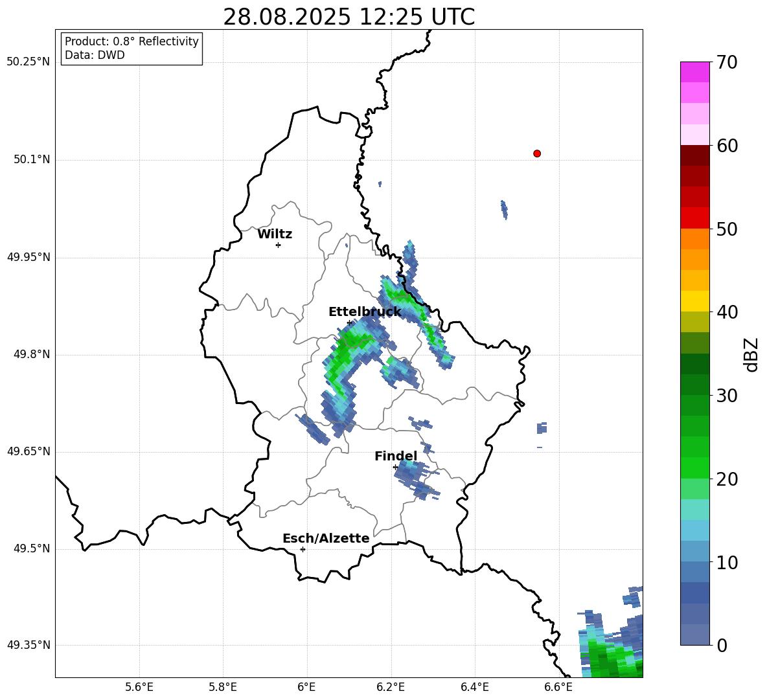Click the 60 tick on the colorbar
This screenshot has width=767, height=700.
coord(727,146)
